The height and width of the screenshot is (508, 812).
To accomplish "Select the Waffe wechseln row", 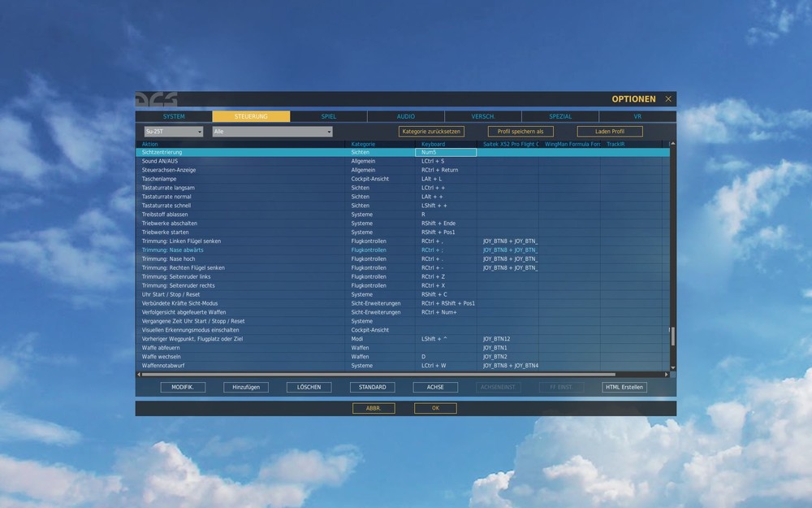I will 403,357.
